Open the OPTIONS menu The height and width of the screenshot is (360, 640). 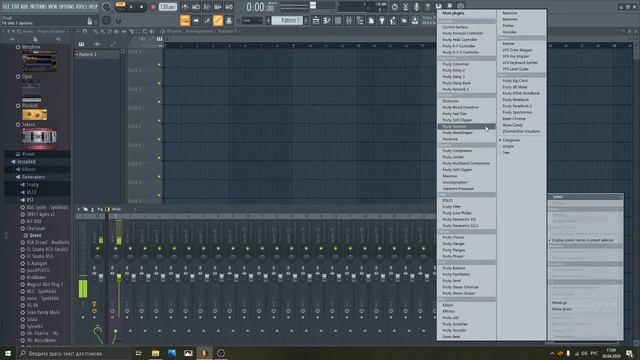[68, 7]
